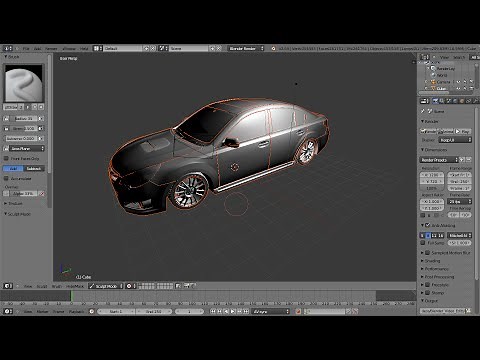480x360 pixels.
Task: Enable Front Faces Only checkbox
Action: click(6, 159)
